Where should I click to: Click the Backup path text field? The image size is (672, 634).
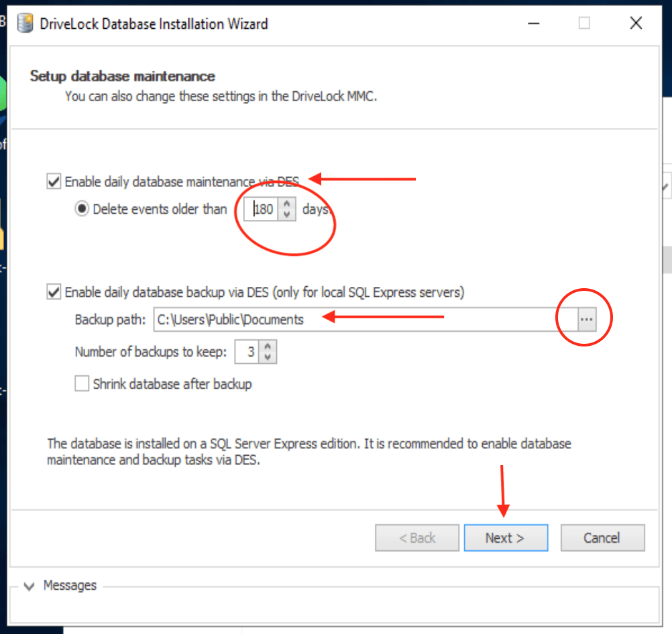click(x=362, y=320)
